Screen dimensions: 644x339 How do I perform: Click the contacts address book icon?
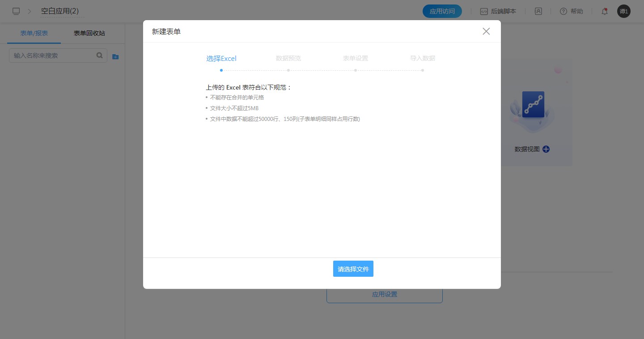click(x=538, y=11)
